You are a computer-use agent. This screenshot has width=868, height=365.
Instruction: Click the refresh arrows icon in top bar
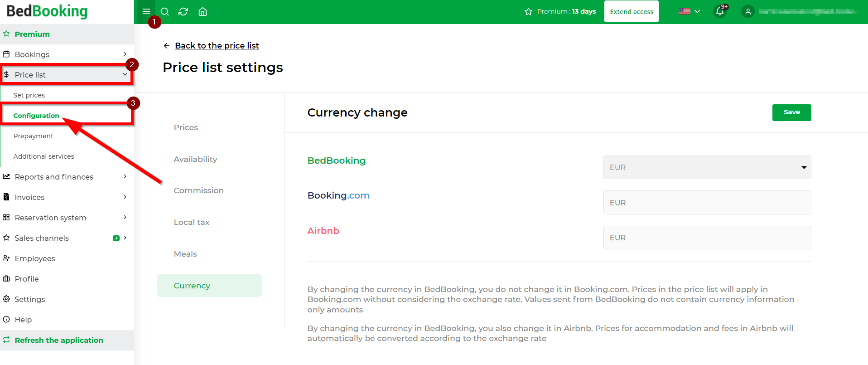(183, 12)
